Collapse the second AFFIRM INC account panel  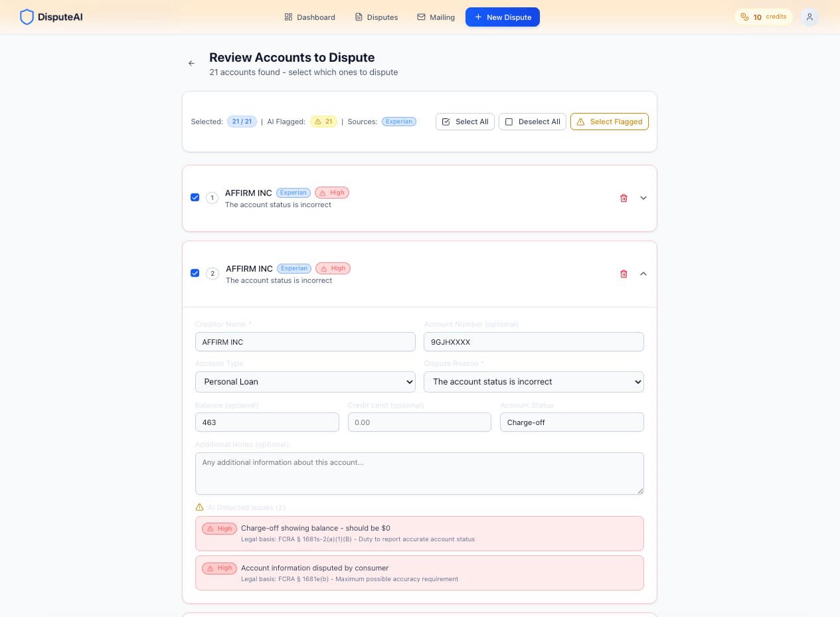(643, 274)
